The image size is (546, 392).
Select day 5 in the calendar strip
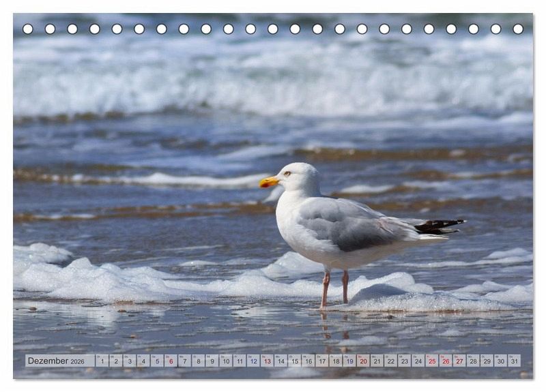click(x=157, y=361)
